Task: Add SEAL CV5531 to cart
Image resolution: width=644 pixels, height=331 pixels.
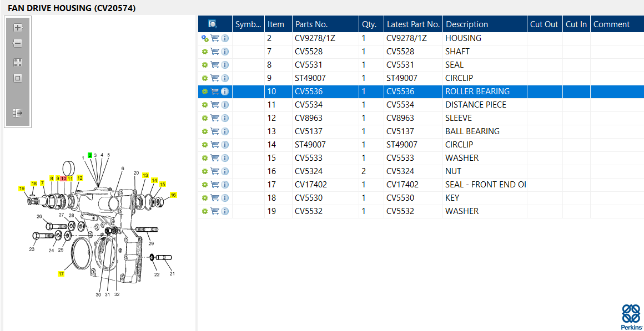Action: [215, 65]
